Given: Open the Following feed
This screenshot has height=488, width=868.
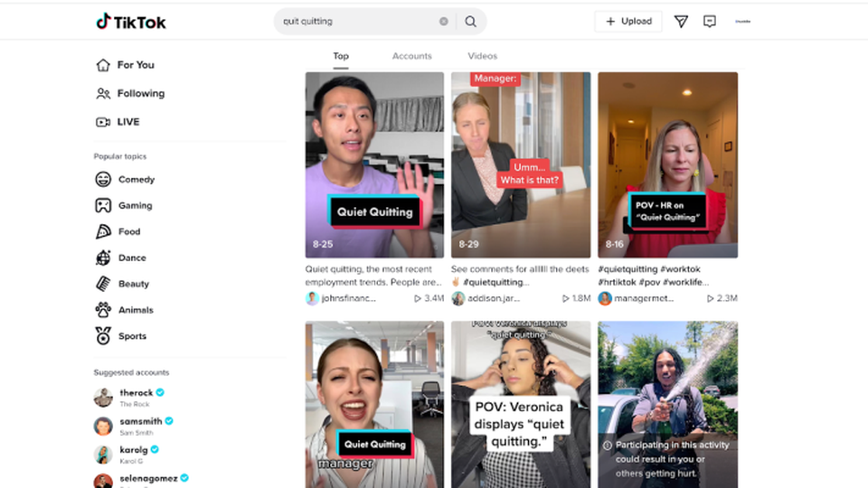Looking at the screenshot, I should pos(141,93).
